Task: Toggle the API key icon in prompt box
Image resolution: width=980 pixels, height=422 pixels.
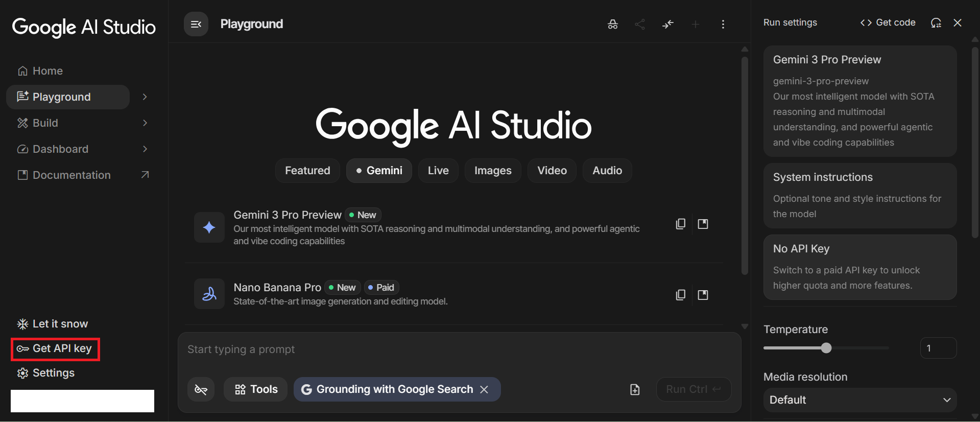Action: (201, 389)
